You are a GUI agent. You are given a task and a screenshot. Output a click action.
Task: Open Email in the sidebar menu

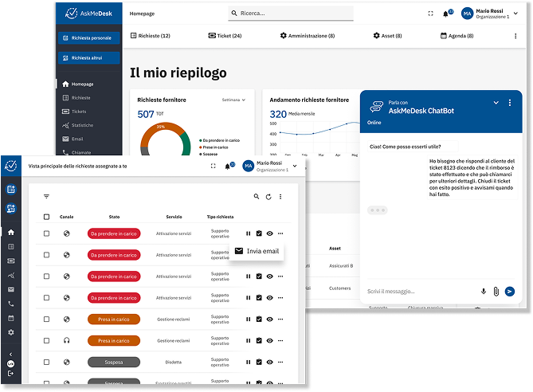pos(73,139)
